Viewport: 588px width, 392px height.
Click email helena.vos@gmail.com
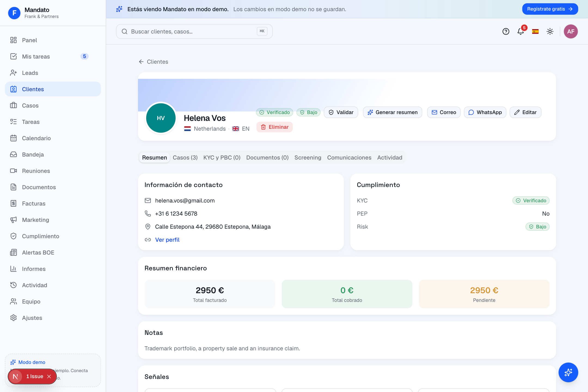point(185,201)
